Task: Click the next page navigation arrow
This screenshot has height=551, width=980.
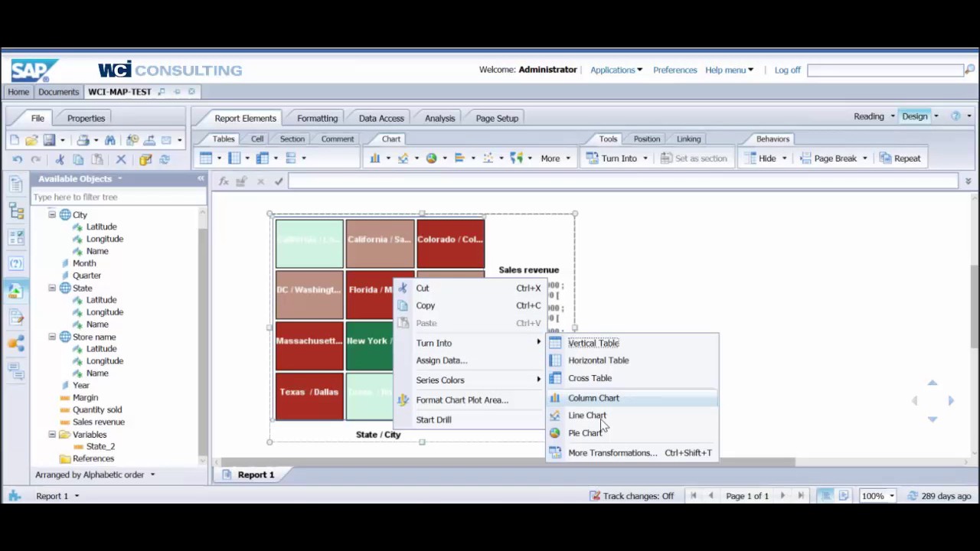Action: (x=782, y=496)
